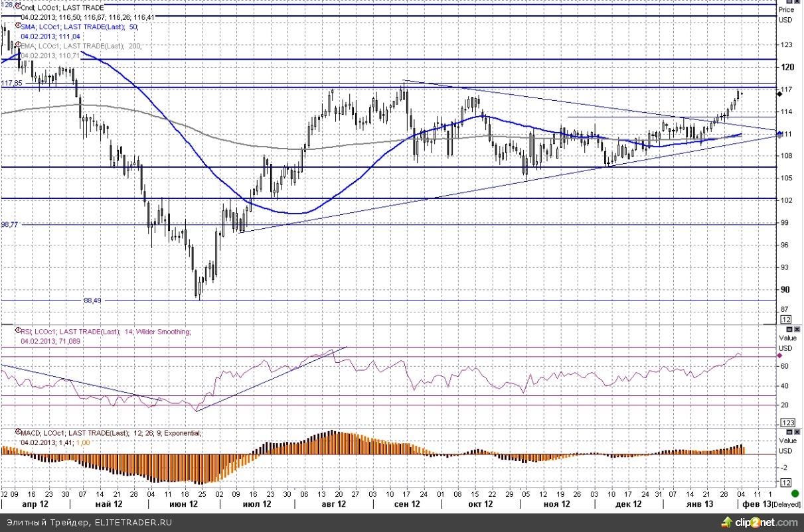The height and width of the screenshot is (532, 804).
Task: Click the SMA LCOc1 legend text
Action: [46, 27]
